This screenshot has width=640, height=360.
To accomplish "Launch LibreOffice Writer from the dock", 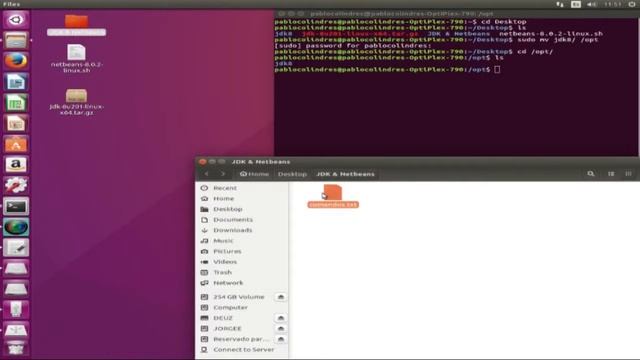I will click(x=16, y=82).
